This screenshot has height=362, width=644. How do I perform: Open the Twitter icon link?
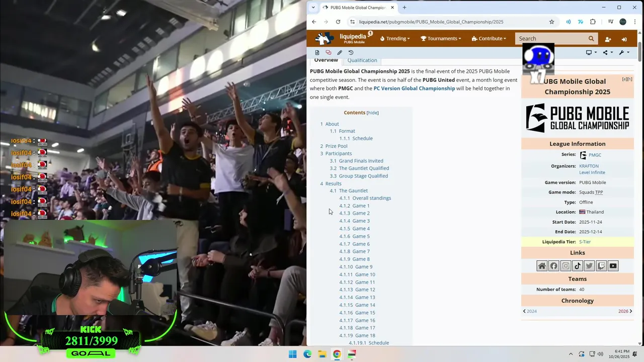(x=589, y=266)
